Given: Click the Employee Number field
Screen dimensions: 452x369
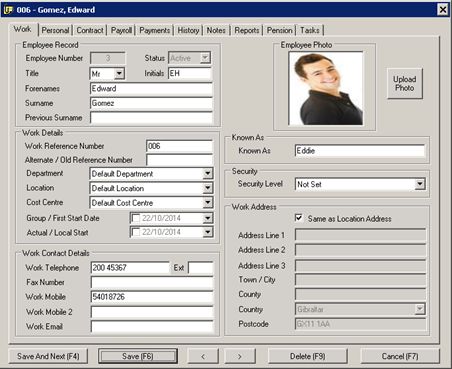Looking at the screenshot, I should pyautogui.click(x=108, y=58).
